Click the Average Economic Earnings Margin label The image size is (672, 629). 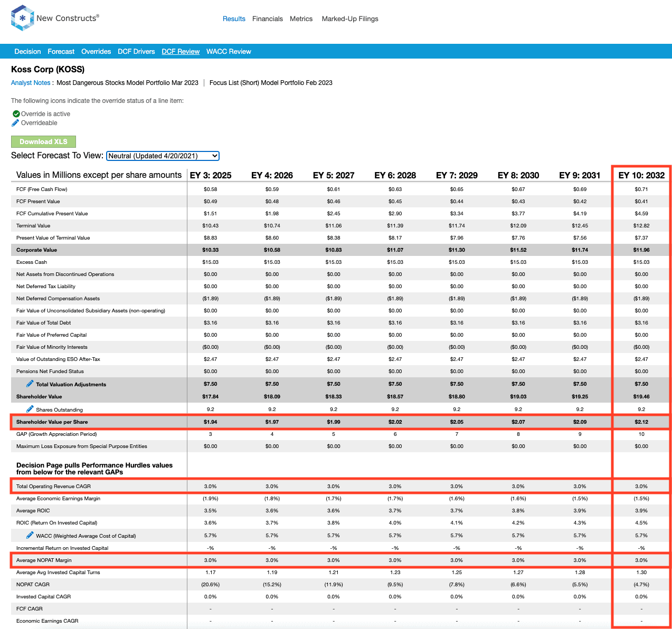coord(58,499)
